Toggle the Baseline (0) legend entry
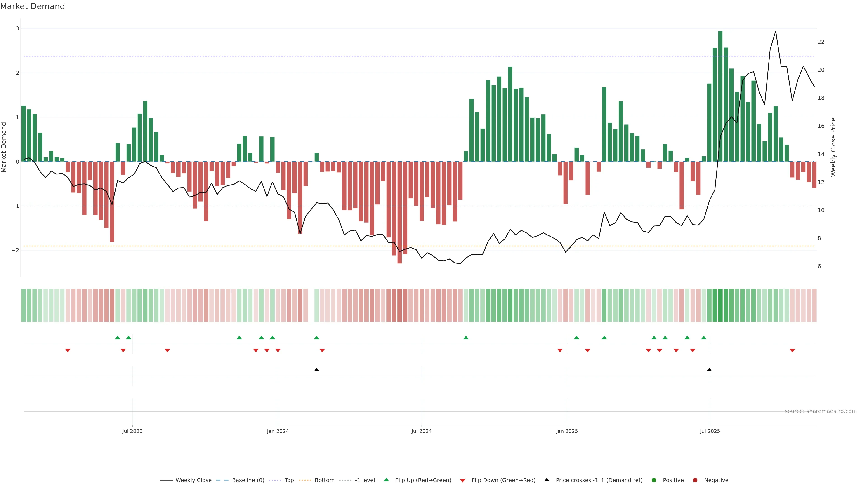868x488 pixels. coord(248,480)
